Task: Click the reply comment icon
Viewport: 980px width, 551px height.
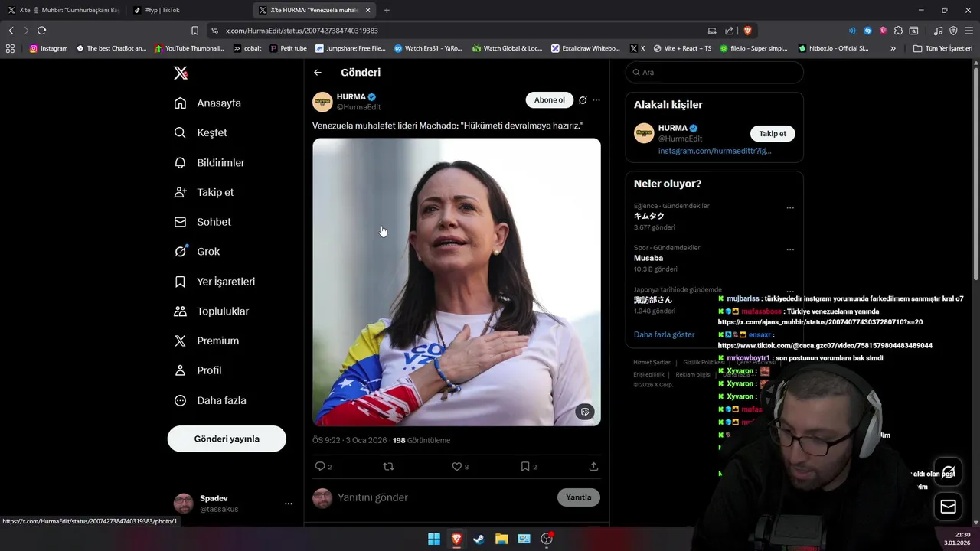Action: 320,466
